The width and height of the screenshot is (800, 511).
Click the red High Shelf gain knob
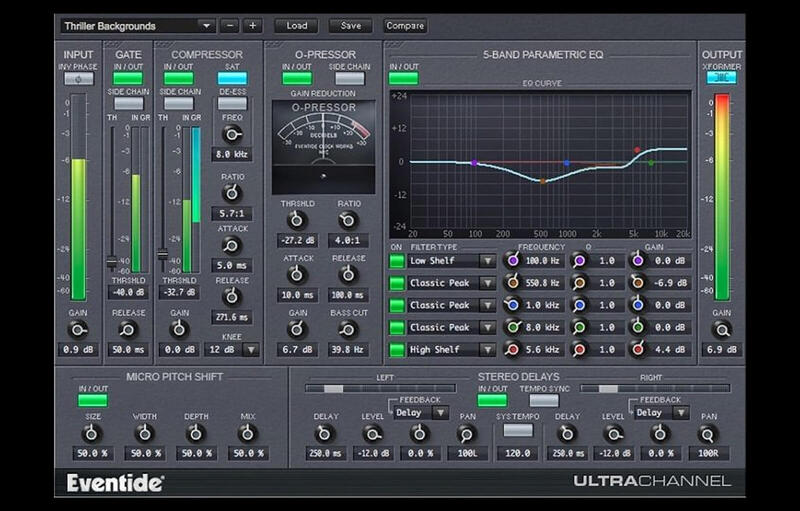[637, 349]
